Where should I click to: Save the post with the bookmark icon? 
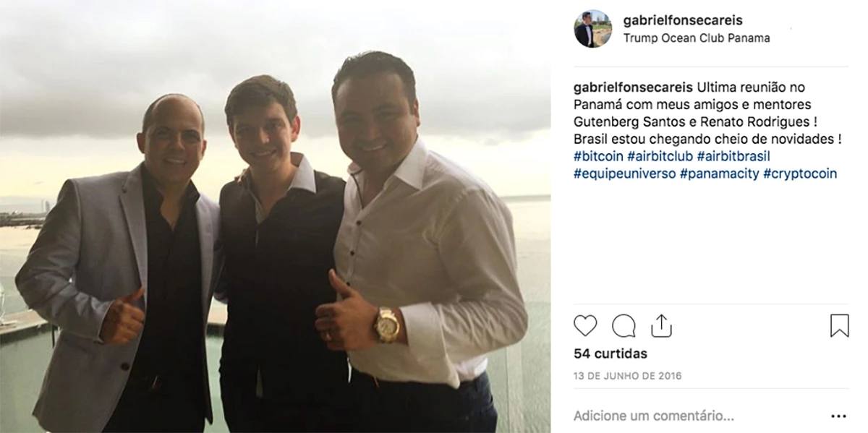[839, 326]
